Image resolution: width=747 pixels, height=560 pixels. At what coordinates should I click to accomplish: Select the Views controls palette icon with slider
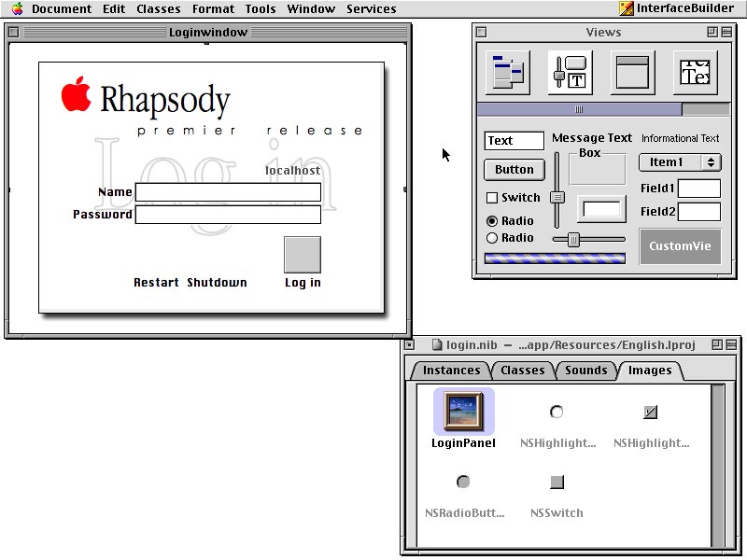tap(571, 73)
